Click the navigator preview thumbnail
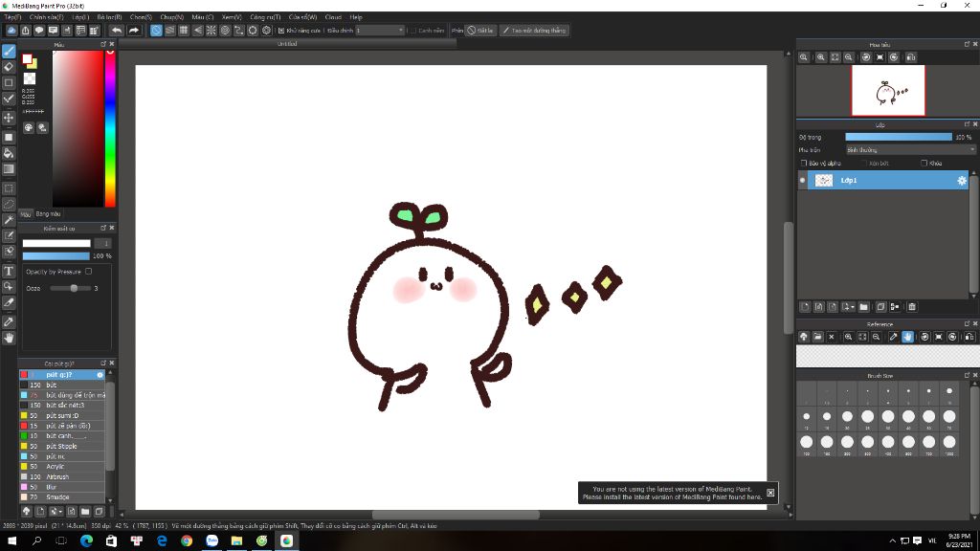 tap(888, 91)
